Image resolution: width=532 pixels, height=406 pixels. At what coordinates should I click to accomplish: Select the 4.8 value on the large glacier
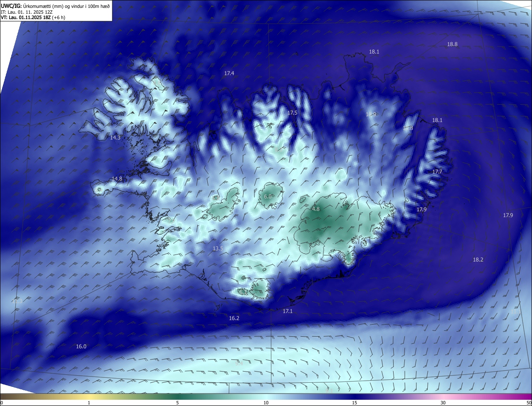(x=315, y=209)
